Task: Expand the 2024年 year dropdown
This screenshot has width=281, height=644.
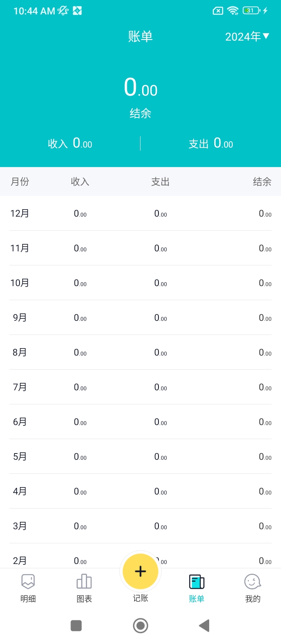Action: (243, 37)
